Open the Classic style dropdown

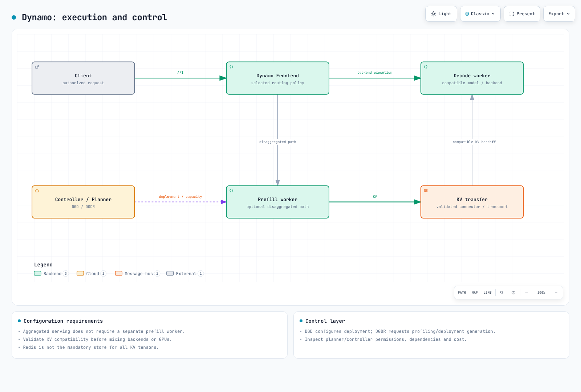(x=480, y=14)
